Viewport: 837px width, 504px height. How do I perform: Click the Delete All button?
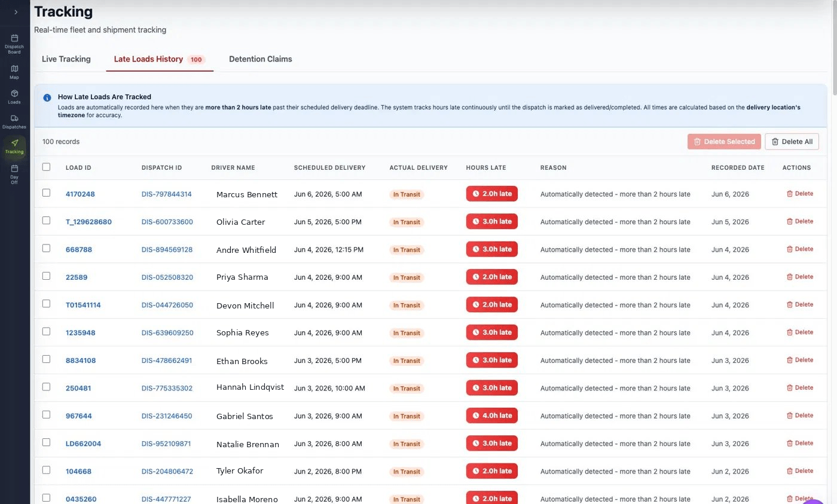tap(792, 142)
